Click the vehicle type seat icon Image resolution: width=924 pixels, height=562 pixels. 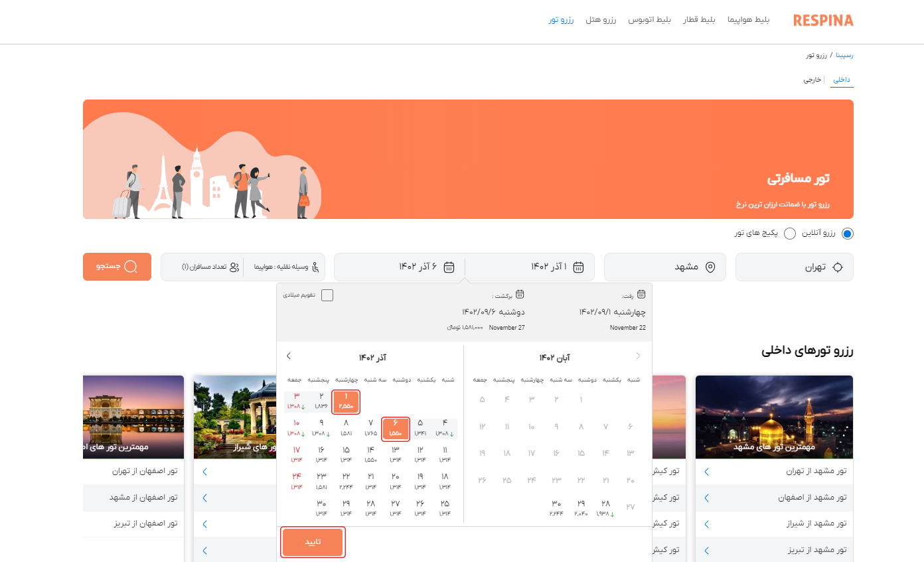tap(315, 267)
